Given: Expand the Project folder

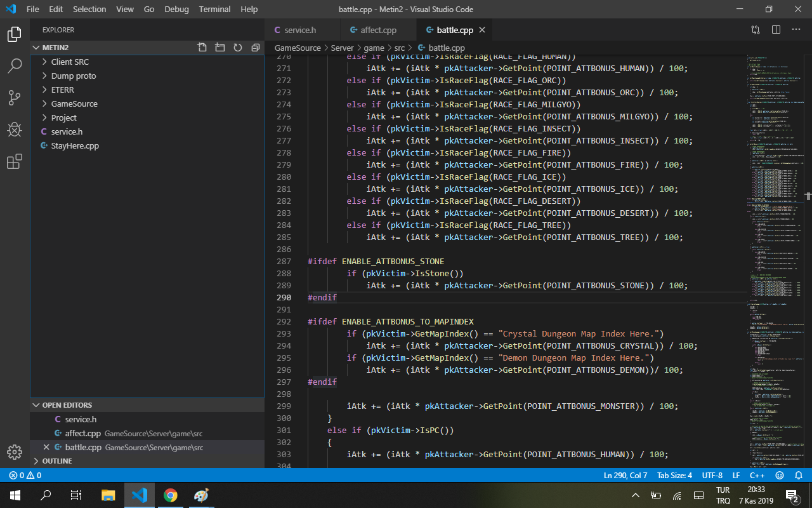Looking at the screenshot, I should pyautogui.click(x=63, y=117).
